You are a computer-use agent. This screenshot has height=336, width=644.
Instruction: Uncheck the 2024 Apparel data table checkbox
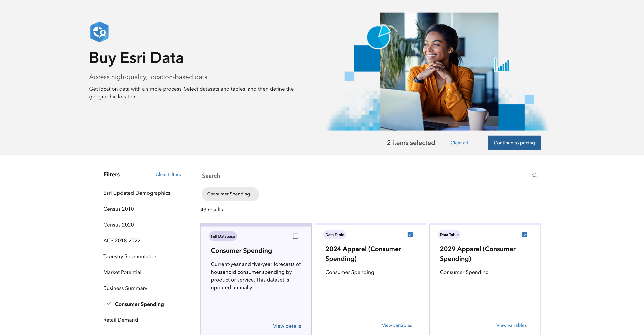point(410,235)
